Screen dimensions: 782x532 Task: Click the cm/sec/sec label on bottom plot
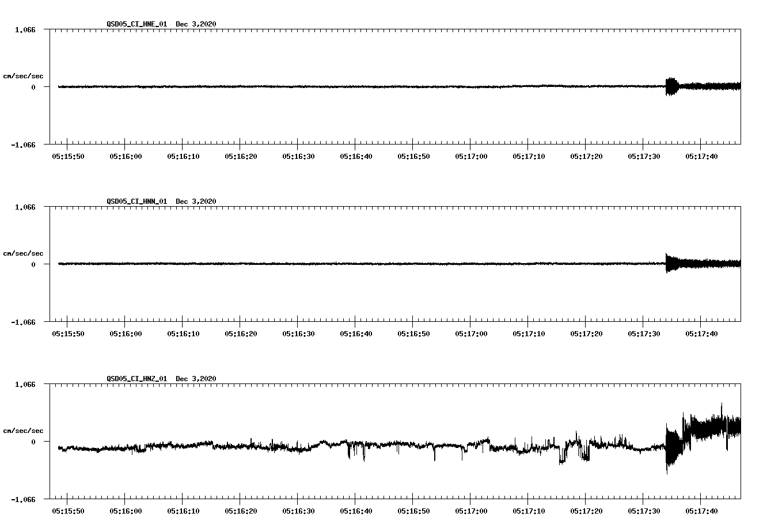pyautogui.click(x=23, y=430)
